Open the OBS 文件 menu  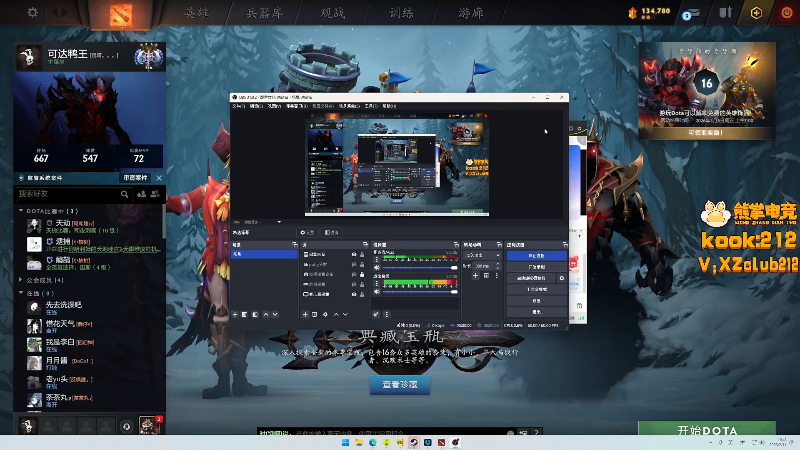[238, 106]
